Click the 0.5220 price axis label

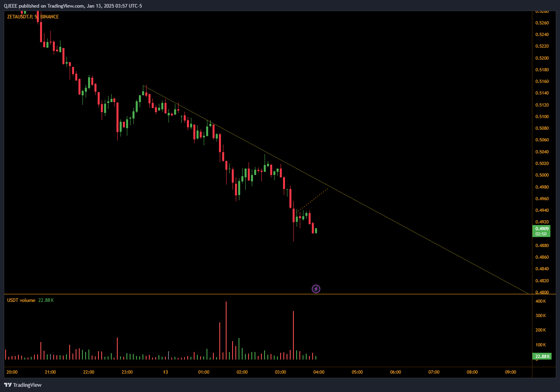point(542,46)
